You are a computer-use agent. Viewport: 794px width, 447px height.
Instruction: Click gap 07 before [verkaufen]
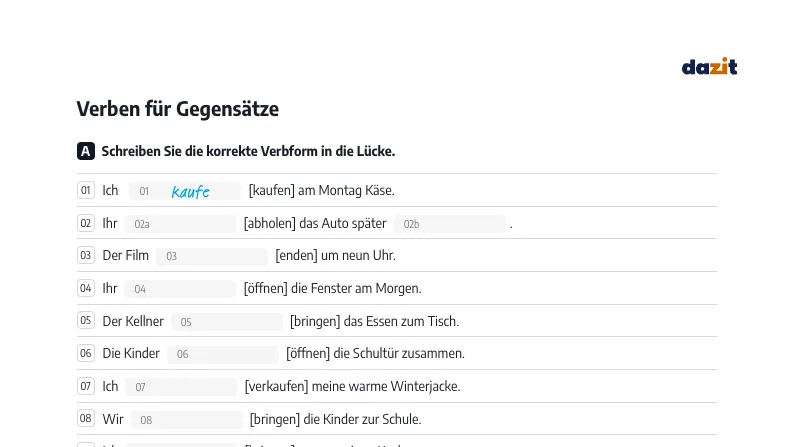[x=181, y=387]
